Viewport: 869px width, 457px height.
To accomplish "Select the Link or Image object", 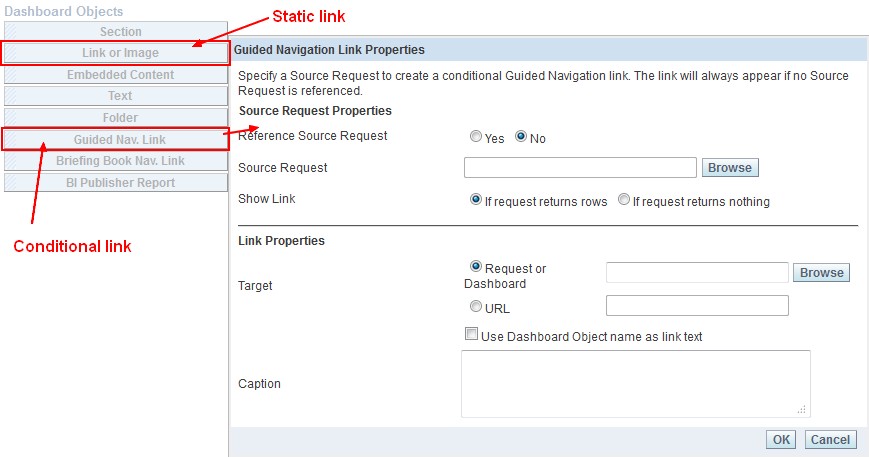I will [120, 53].
